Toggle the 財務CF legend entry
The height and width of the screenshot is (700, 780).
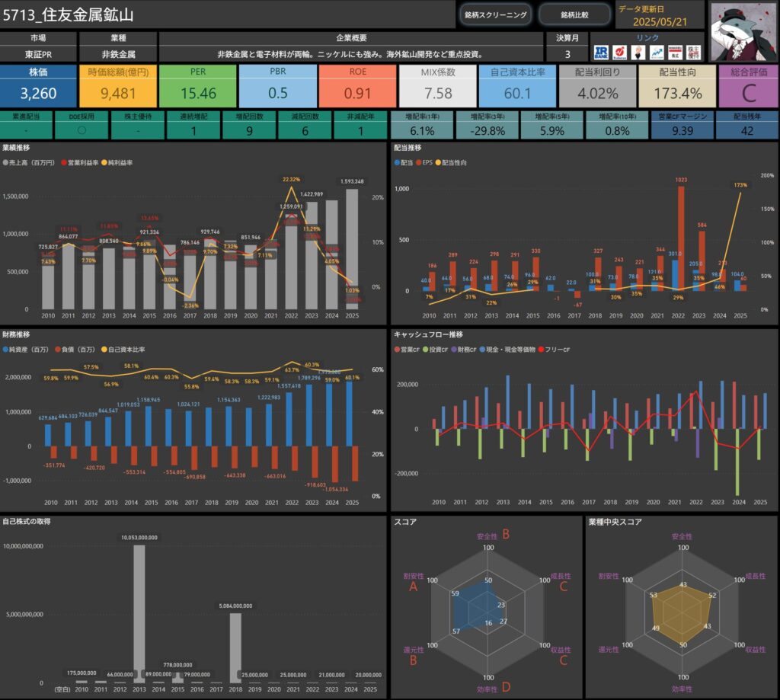[x=464, y=350]
